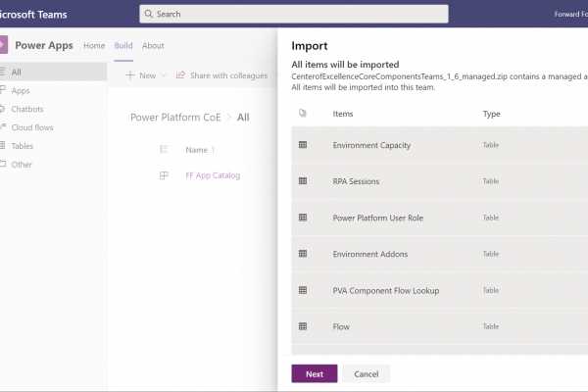Switch to the Build tab

123,46
